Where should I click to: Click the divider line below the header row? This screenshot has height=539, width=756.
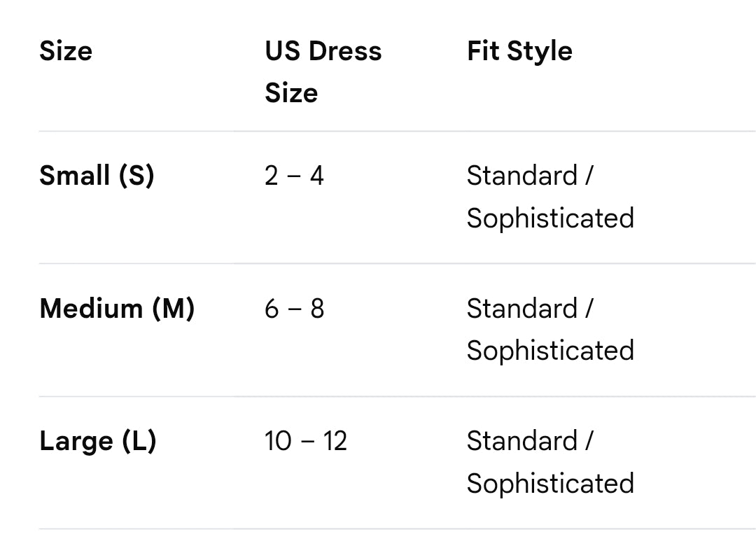tap(396, 131)
